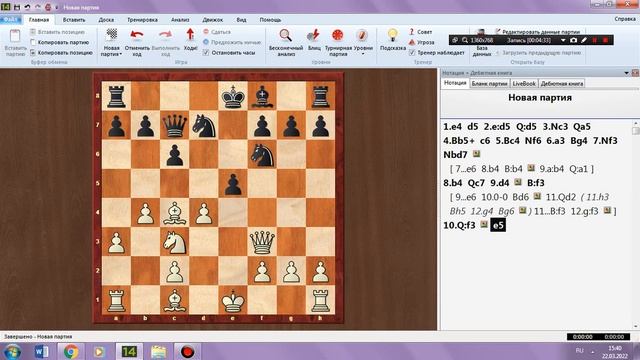Screen dimensions: 640x360
Task: Jump to move 4.Bb5+ in notation
Action: [459, 140]
